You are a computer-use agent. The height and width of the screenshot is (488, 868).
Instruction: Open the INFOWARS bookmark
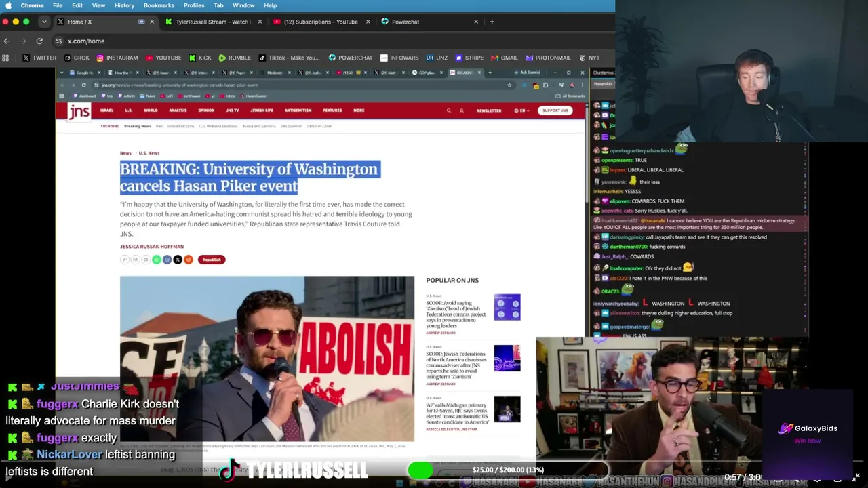click(399, 58)
